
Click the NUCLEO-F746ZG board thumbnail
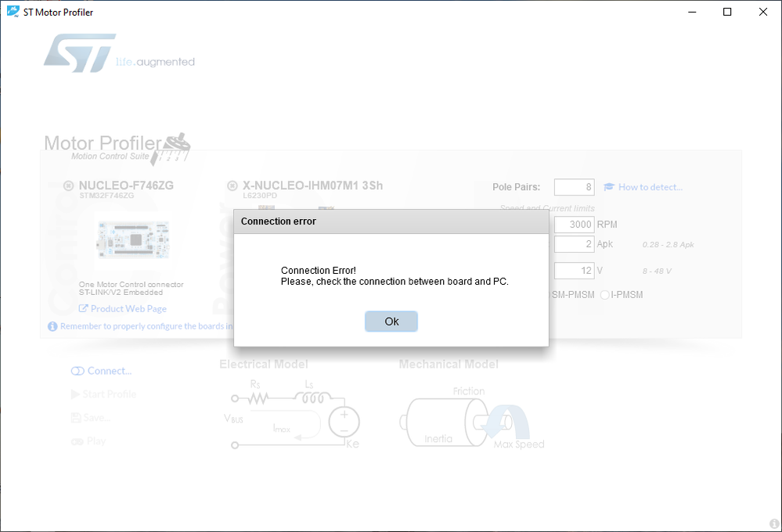(134, 240)
